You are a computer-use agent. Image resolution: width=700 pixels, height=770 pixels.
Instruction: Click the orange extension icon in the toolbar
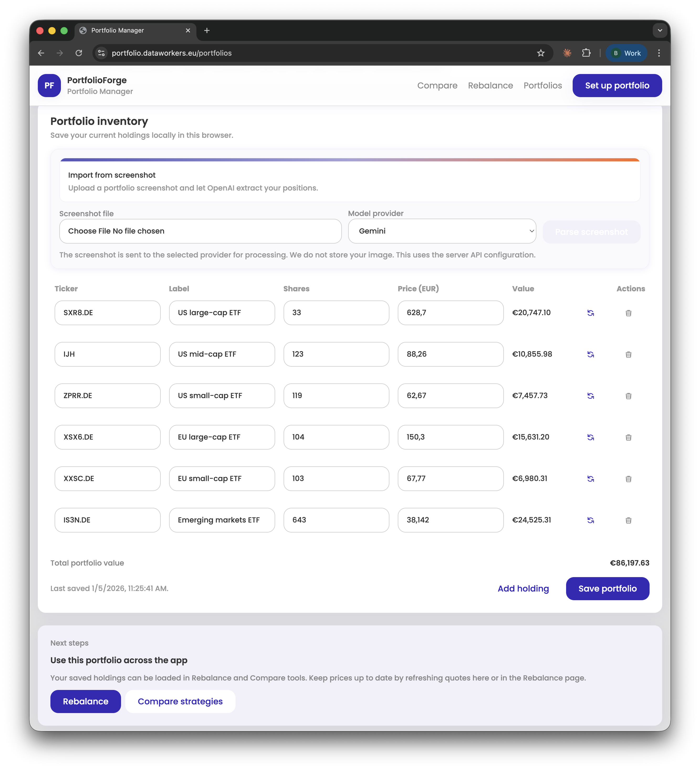[567, 53]
